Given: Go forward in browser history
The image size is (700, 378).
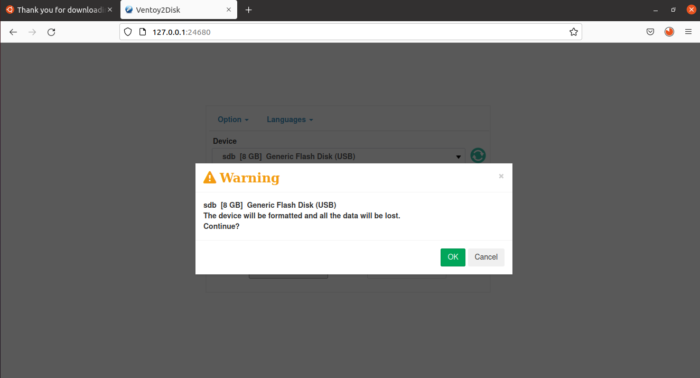Looking at the screenshot, I should point(32,32).
